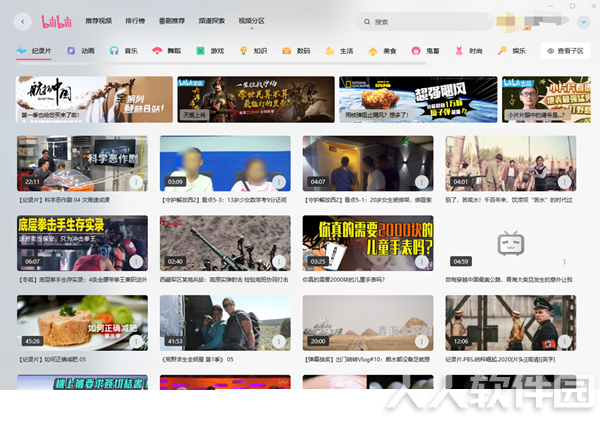Open more options on the 03:09 video
Screen dimensions: 600x426
[x=279, y=182]
